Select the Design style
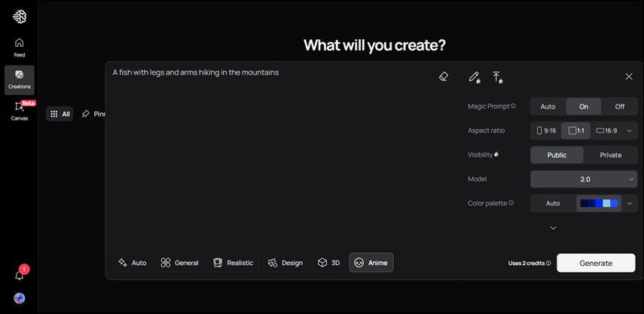This screenshot has width=644, height=314. coord(285,263)
